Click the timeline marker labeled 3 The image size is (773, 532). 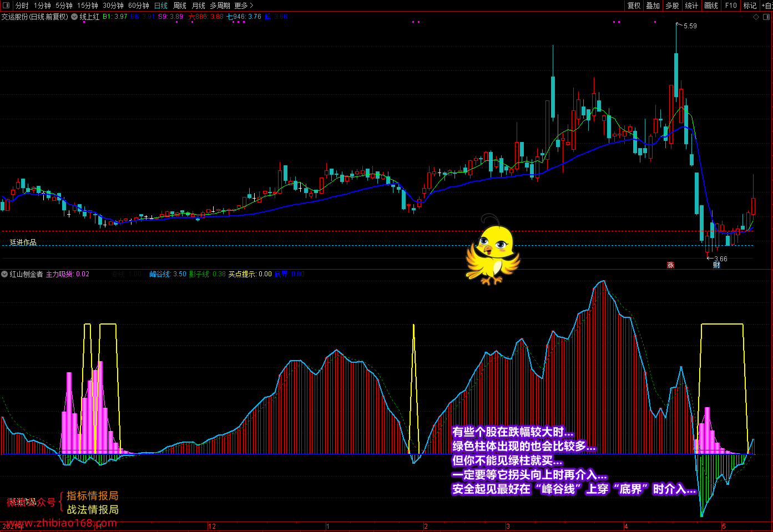click(x=508, y=526)
